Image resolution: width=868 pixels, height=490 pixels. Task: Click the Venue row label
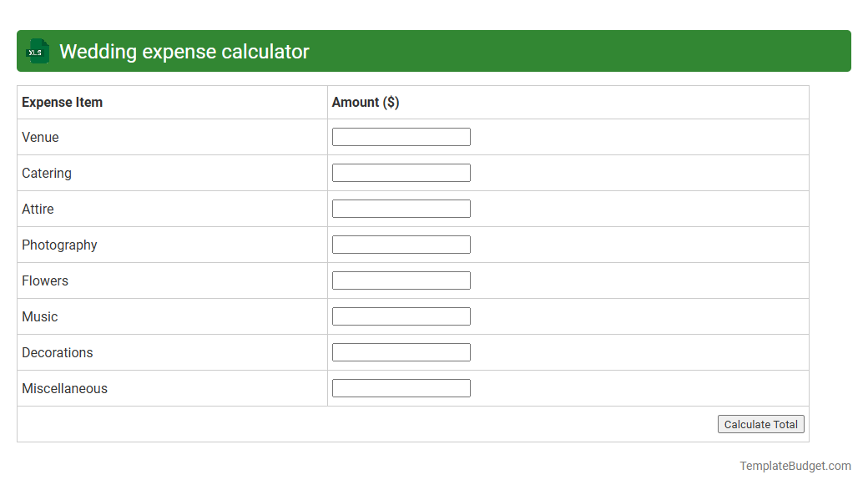click(40, 137)
